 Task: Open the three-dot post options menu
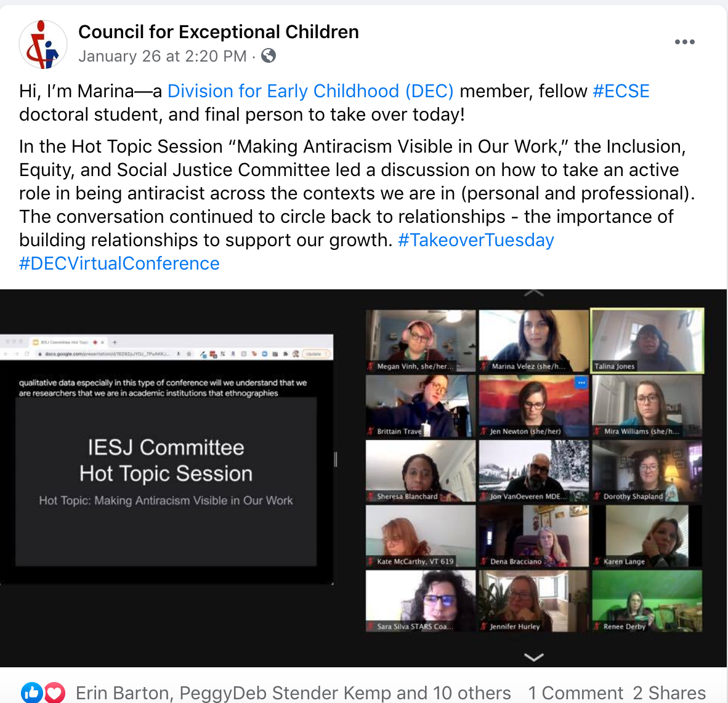(x=684, y=42)
